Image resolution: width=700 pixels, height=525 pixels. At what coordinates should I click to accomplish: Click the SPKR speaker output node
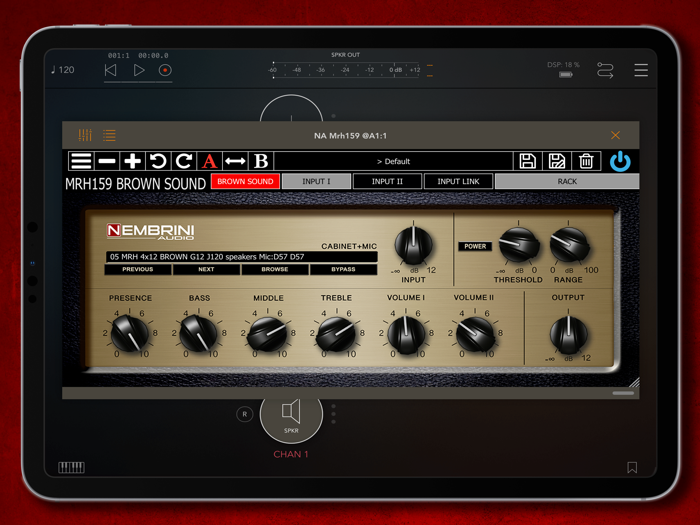point(291,414)
